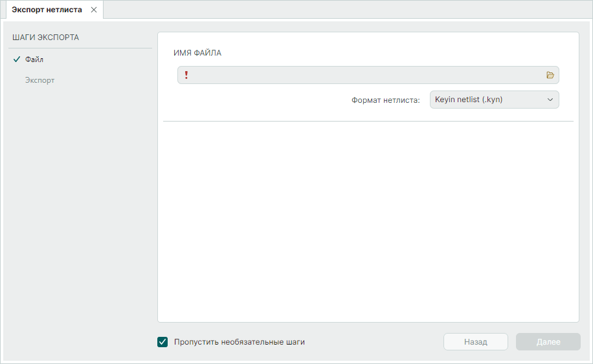This screenshot has width=593, height=364.
Task: Click the red exclamation warning mark
Action: coord(186,75)
